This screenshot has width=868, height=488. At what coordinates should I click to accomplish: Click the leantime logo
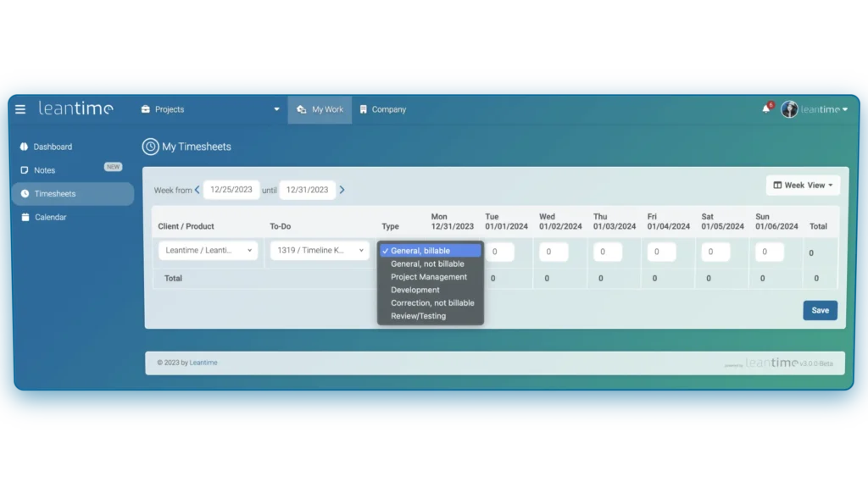[75, 108]
